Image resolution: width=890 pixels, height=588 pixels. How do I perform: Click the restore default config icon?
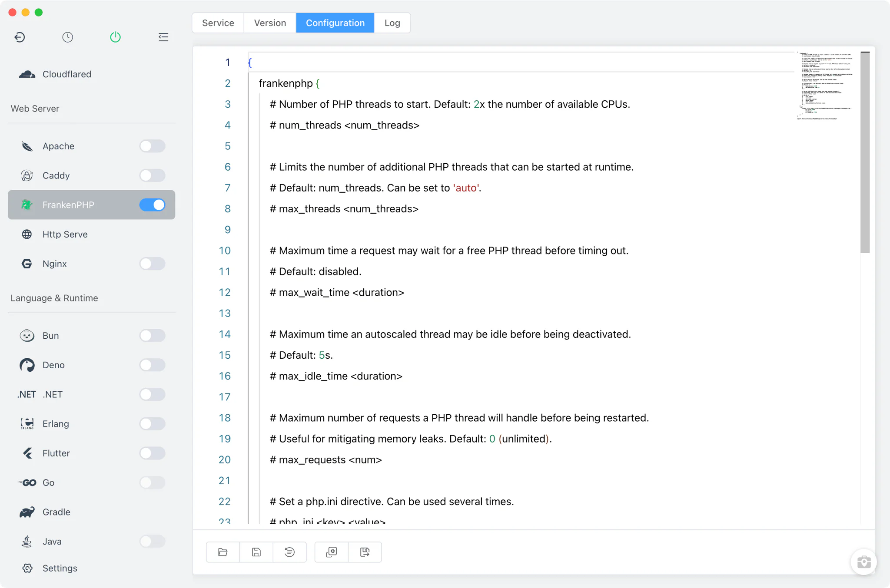tap(289, 552)
